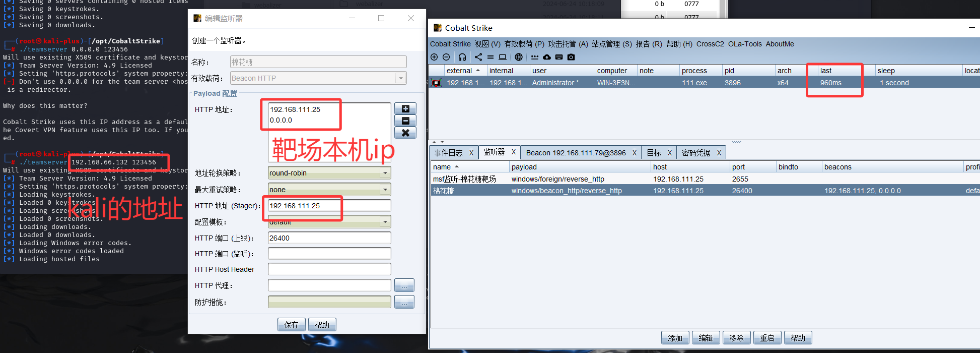980x353 pixels.
Task: Click the disconnect (minus circle) toolbar icon
Action: point(446,57)
